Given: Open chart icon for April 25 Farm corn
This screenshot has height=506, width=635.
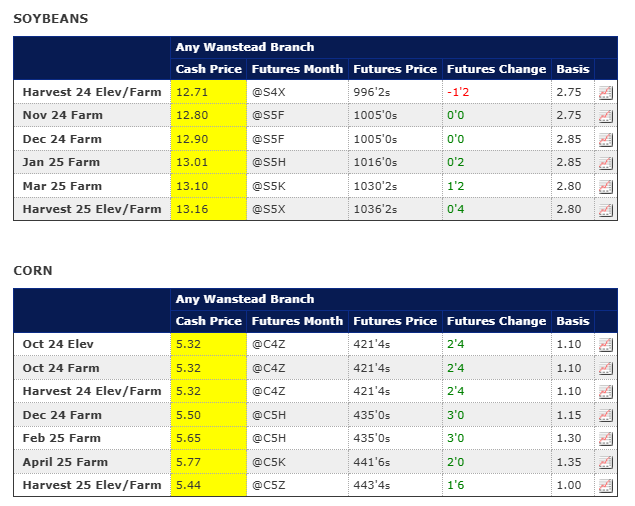Looking at the screenshot, I should coord(605,462).
